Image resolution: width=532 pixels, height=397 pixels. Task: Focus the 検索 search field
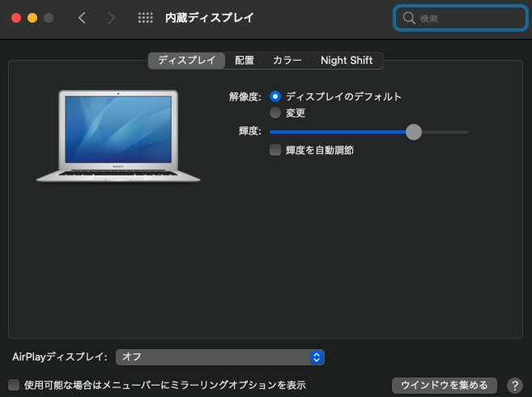[461, 18]
